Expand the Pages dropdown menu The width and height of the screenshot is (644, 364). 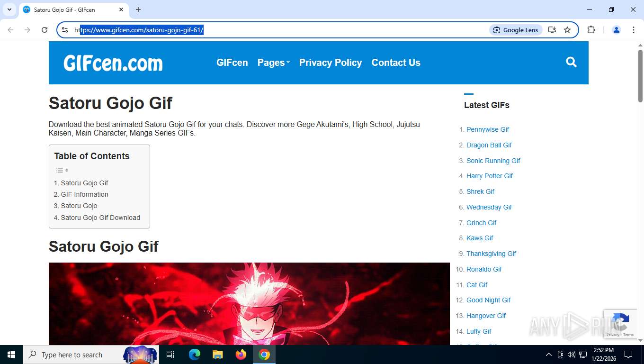tap(274, 63)
